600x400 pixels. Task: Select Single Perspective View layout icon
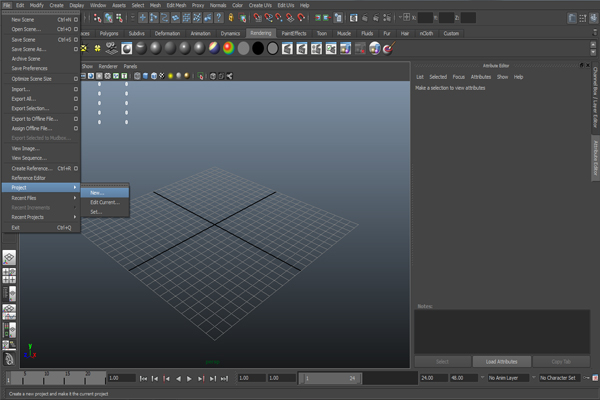pos(9,257)
